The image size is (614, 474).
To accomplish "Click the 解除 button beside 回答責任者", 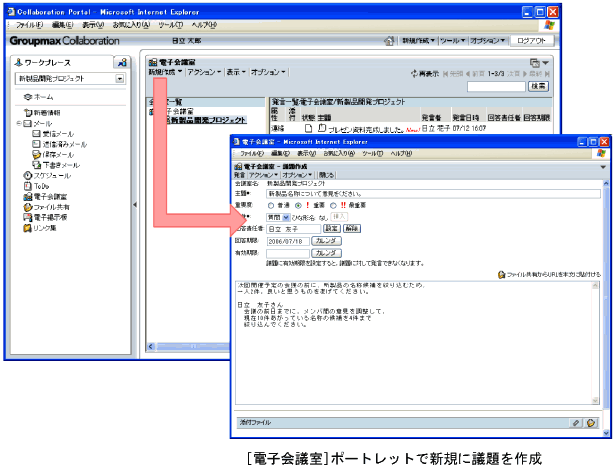I will point(352,228).
